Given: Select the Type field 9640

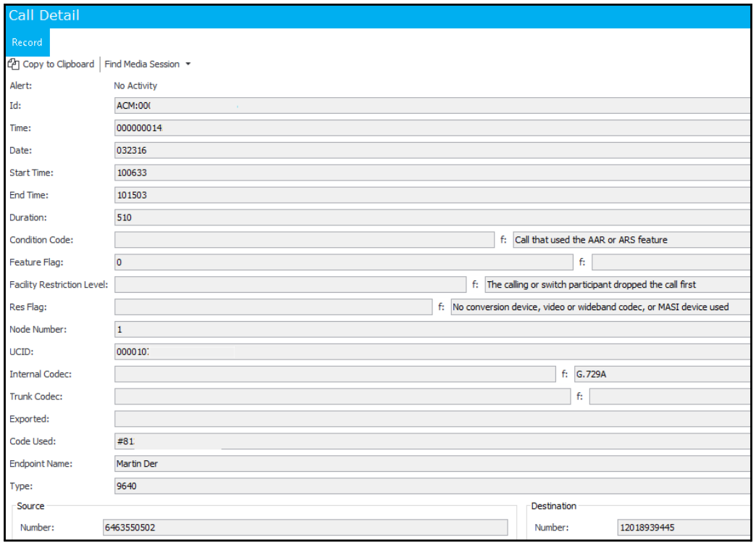Looking at the screenshot, I should 432,486.
